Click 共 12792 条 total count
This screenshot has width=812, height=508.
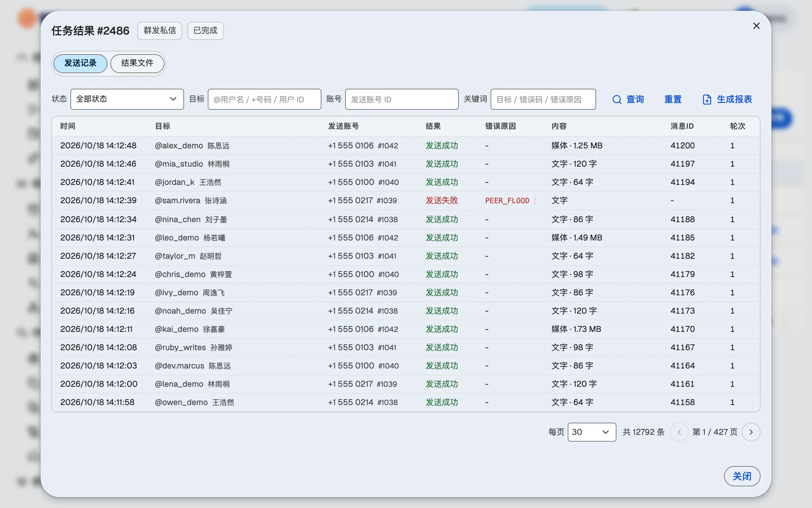[x=644, y=432]
